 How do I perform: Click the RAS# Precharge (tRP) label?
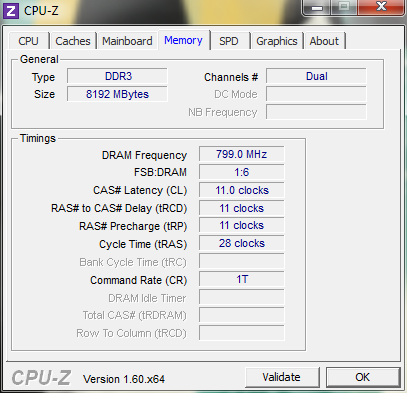(x=133, y=226)
